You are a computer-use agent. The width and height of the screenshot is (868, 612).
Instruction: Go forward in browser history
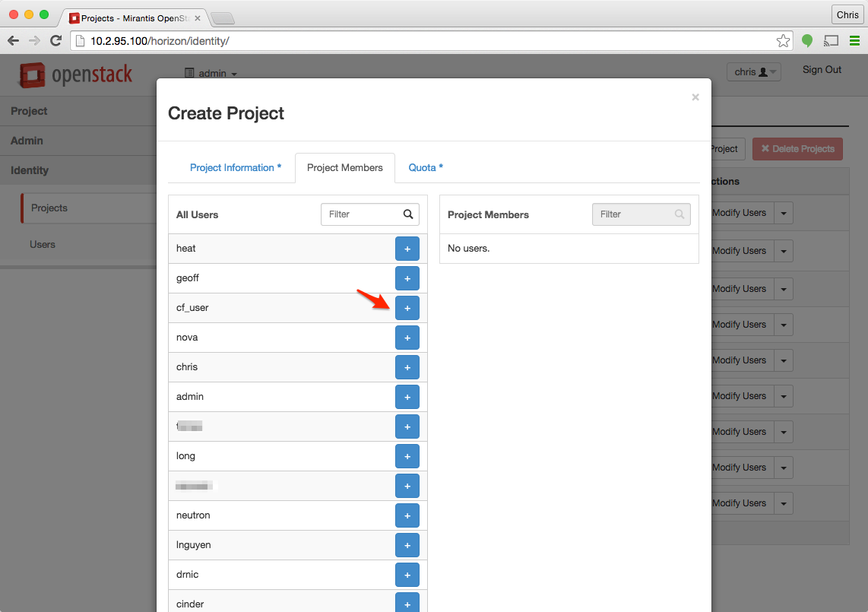[34, 40]
